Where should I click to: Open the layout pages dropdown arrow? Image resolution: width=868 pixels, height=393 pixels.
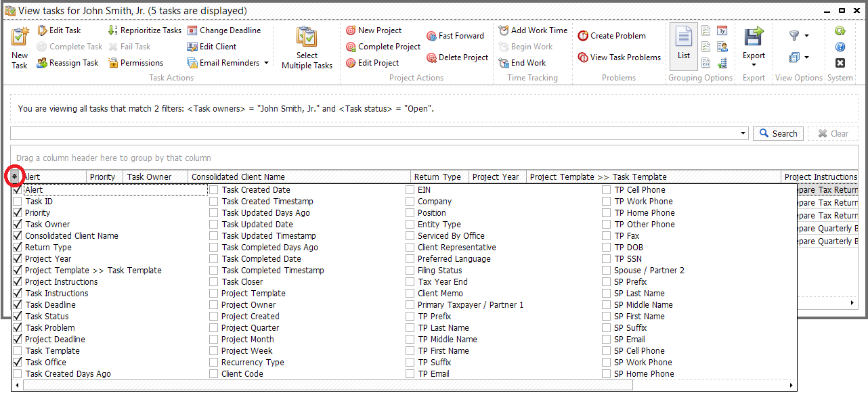coord(806,57)
